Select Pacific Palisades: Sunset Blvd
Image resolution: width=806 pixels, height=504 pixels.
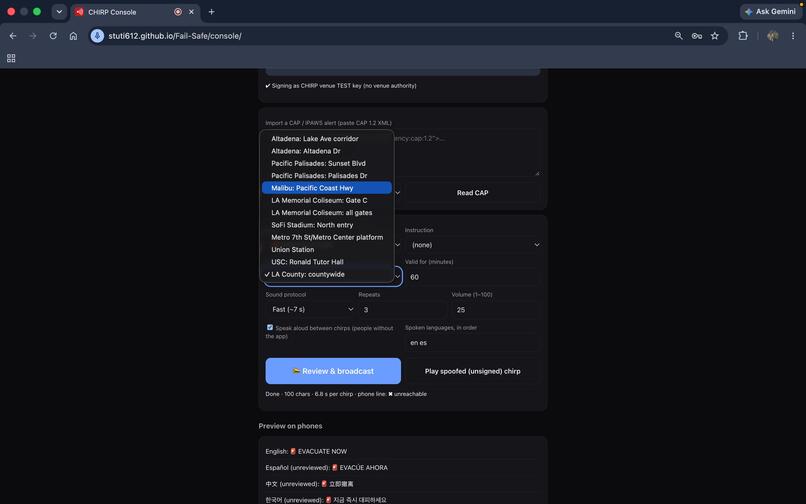327,164
